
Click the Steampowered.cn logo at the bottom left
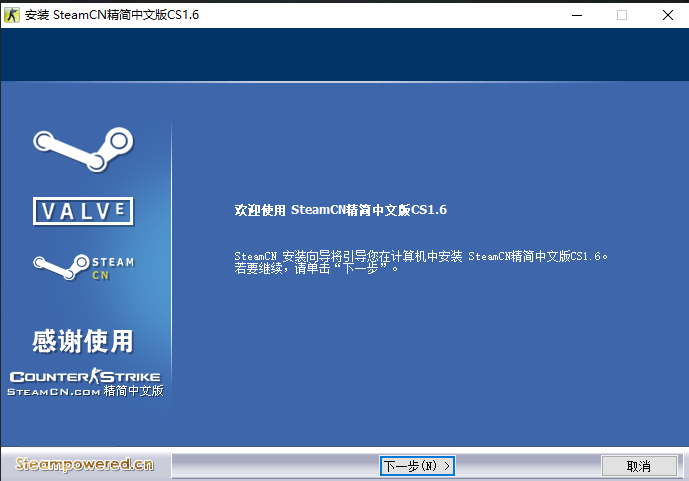84,464
